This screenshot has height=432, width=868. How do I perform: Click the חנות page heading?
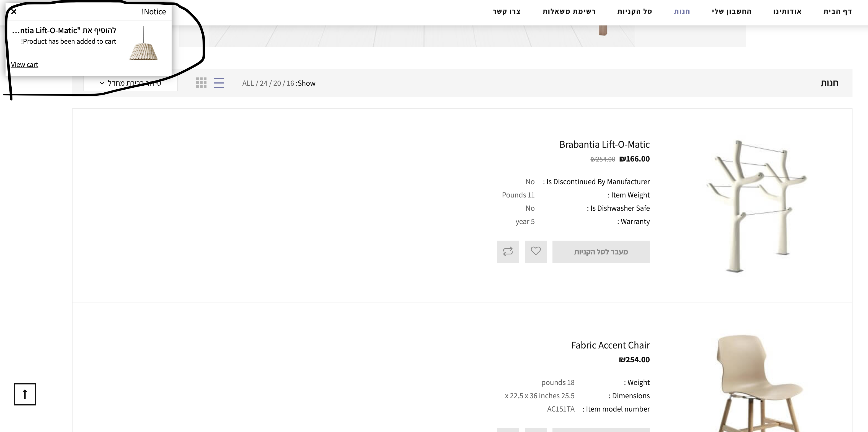(829, 83)
